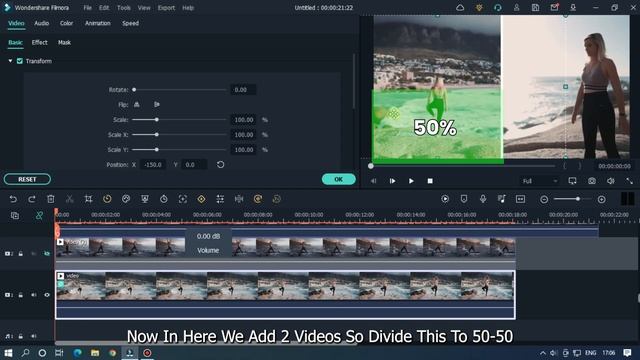Viewport: 640px width, 360px height.
Task: Open the Tools menu
Action: pos(124,8)
